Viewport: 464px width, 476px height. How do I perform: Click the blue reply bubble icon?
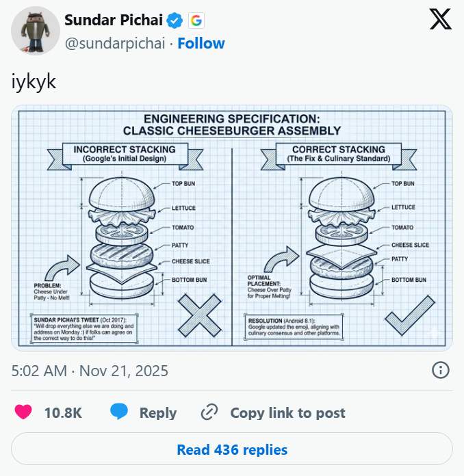[x=119, y=412]
